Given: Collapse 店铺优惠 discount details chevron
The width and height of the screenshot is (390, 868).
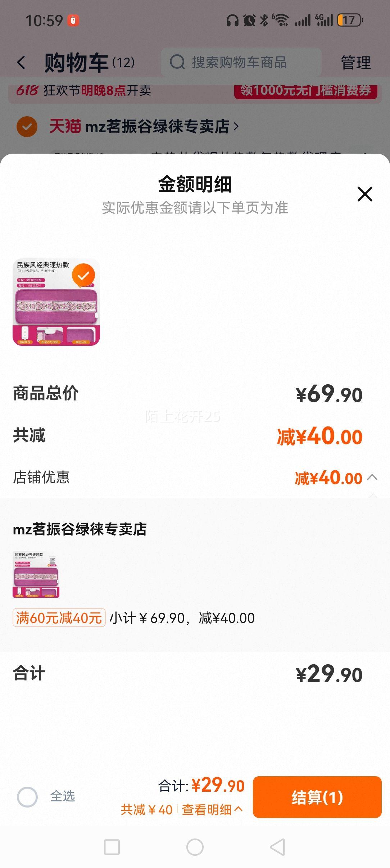Looking at the screenshot, I should click(372, 478).
